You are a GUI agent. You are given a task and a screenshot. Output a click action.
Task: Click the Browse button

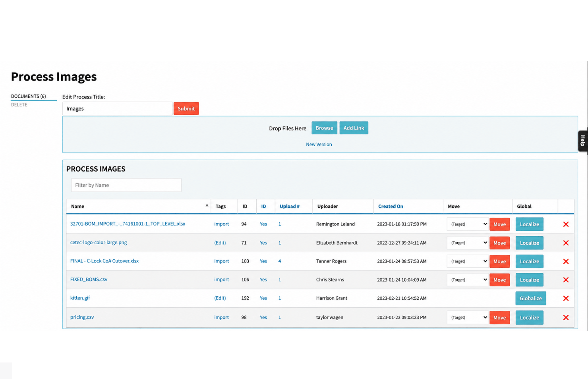(324, 128)
